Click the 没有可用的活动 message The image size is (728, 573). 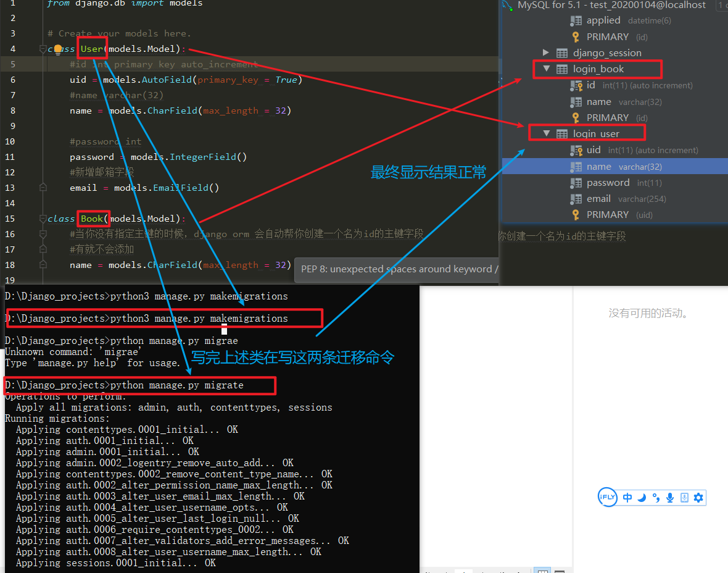point(648,313)
